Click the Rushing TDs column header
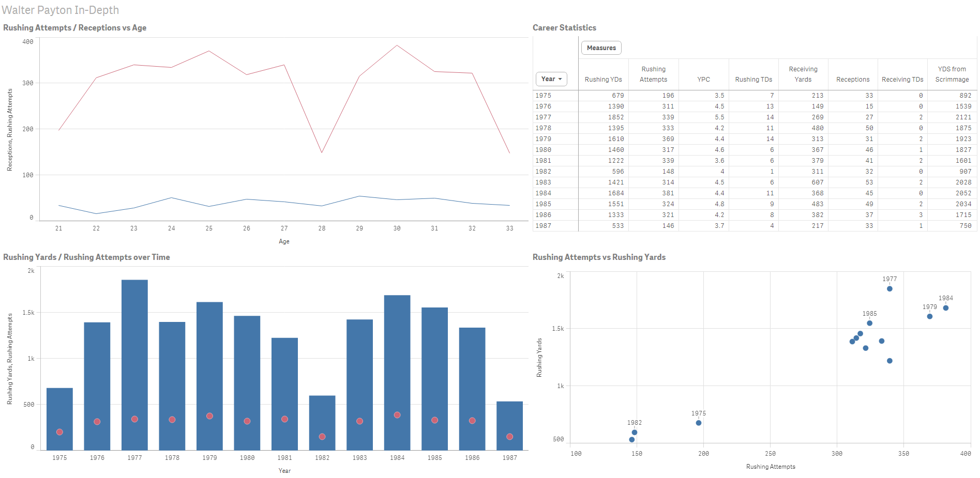Screen dimensions: 980x478 pos(753,80)
